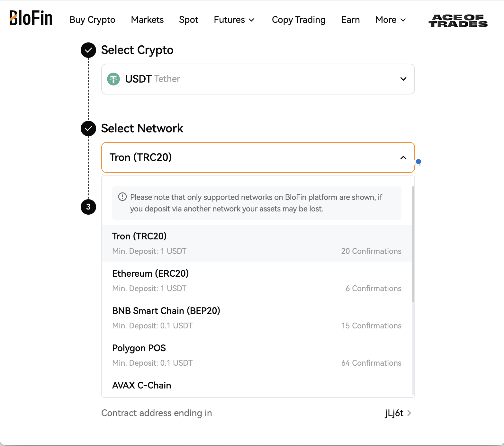
Task: Choose BNB Smart Chain (BEP20) network
Action: coord(256,318)
